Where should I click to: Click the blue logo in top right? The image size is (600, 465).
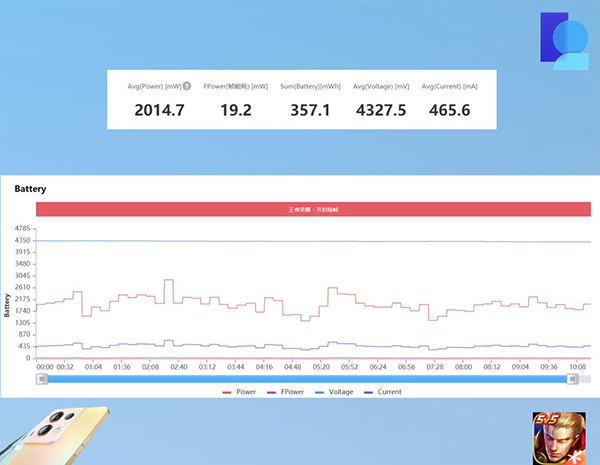565,42
